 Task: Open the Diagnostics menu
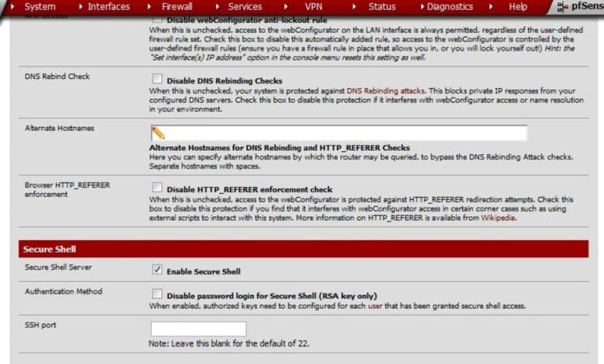click(450, 6)
